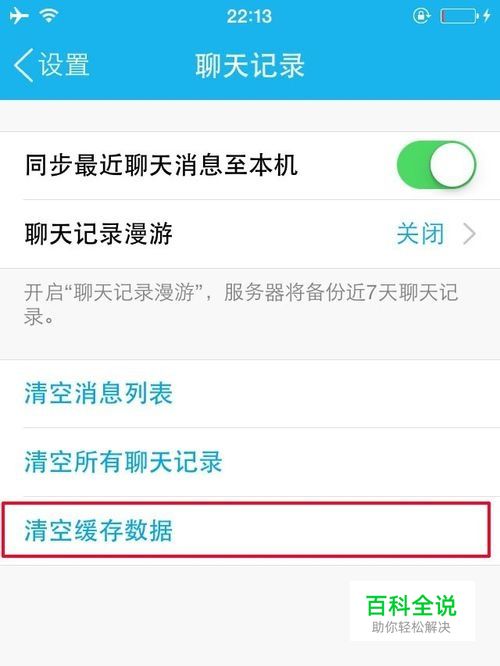Tap 清空所有聊天记录 option
This screenshot has width=500, height=666.
click(250, 462)
